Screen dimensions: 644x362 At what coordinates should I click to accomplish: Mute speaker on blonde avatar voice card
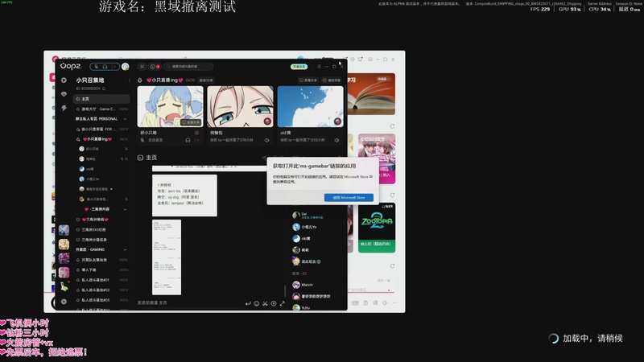click(x=267, y=140)
